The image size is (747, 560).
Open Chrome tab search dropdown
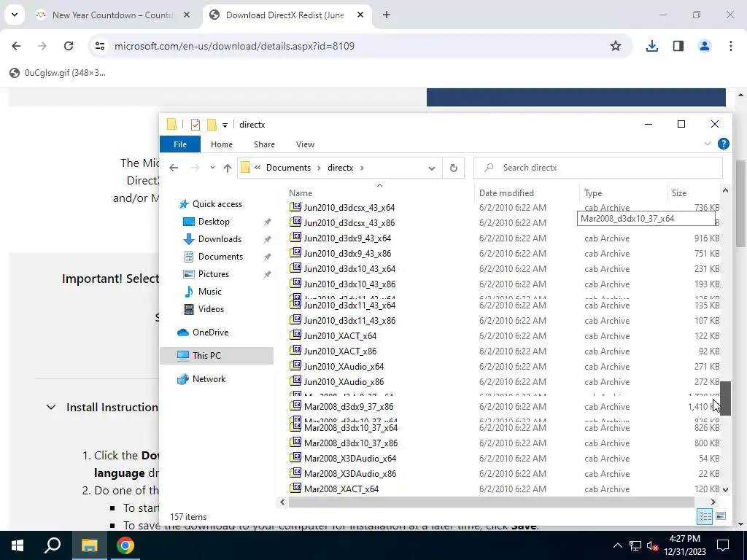click(x=15, y=15)
